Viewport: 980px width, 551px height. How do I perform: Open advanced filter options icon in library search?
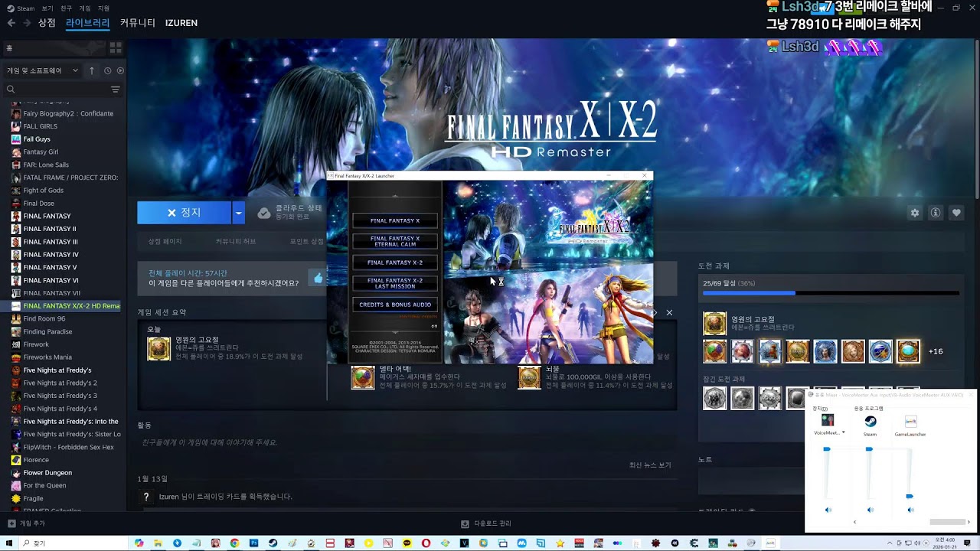pos(116,90)
